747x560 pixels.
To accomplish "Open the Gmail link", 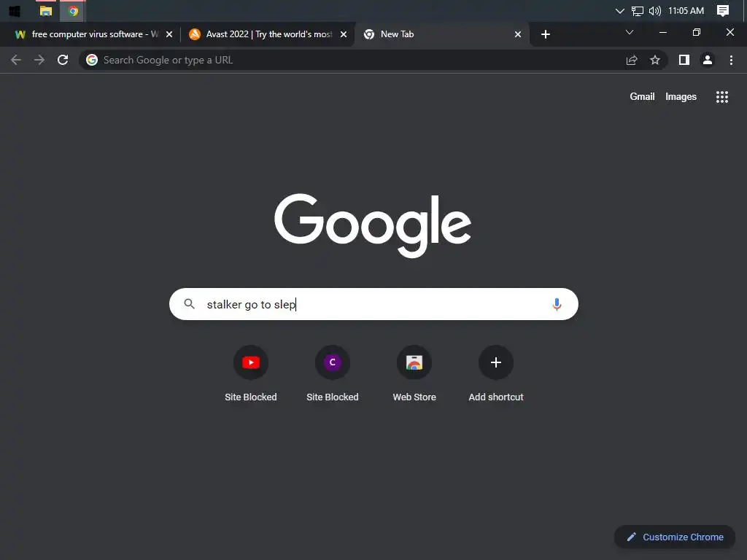I will (x=642, y=97).
